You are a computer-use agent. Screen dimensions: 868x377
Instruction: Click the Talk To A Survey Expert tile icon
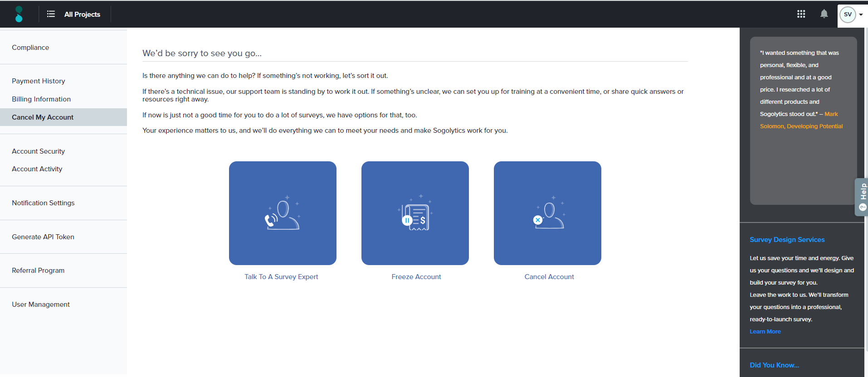click(x=283, y=213)
